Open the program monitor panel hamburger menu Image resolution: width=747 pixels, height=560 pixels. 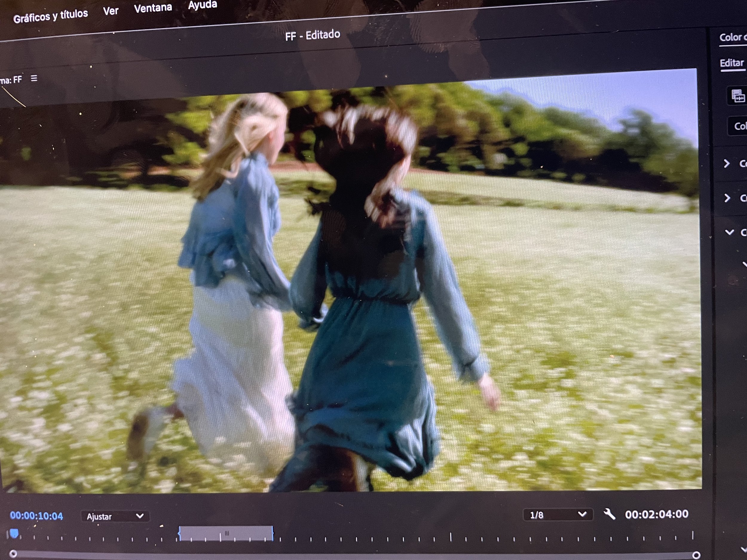click(34, 78)
